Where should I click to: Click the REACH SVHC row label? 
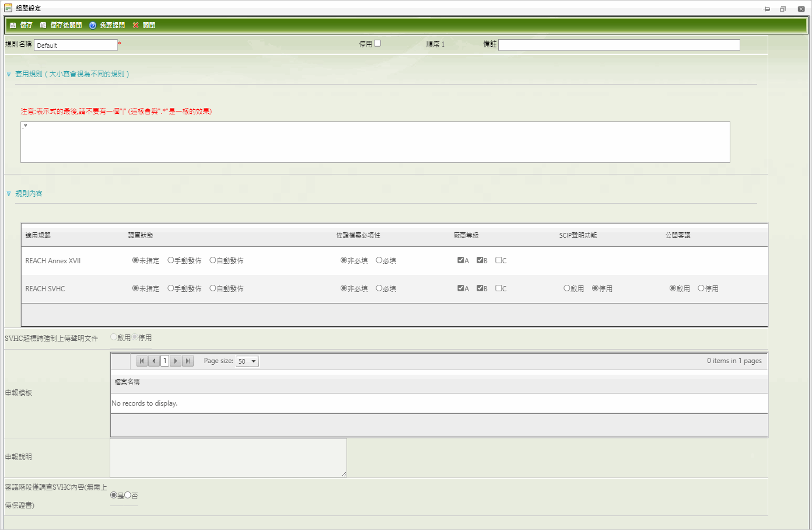[45, 289]
